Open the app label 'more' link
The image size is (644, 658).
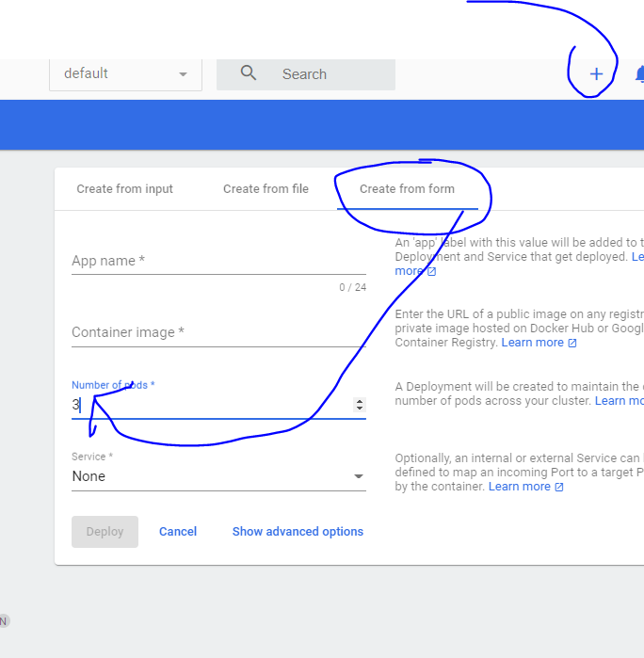415,271
